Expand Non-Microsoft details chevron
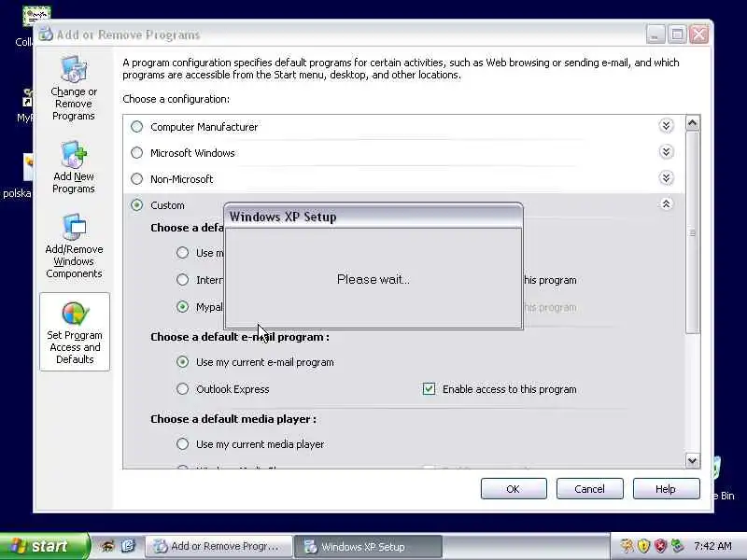Image resolution: width=747 pixels, height=560 pixels. coord(666,178)
